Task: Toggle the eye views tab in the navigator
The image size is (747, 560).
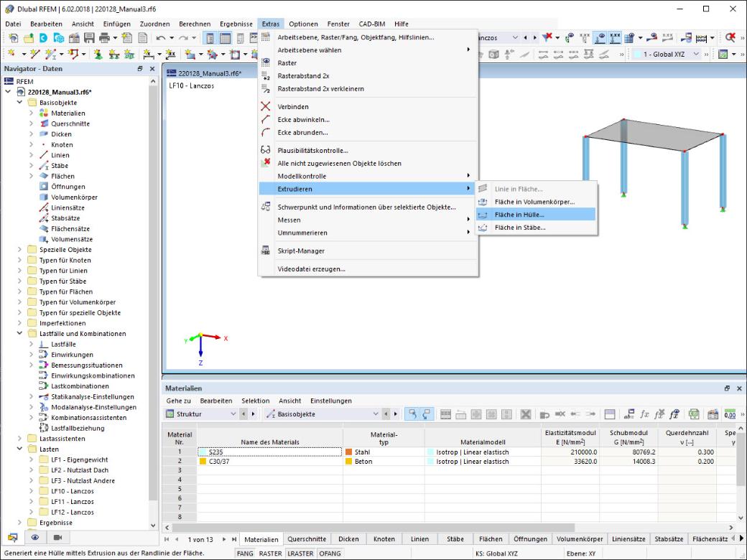Action: coord(34,537)
